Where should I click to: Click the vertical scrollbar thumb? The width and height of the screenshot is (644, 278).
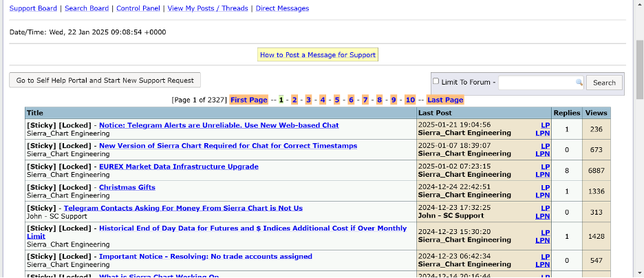tap(640, 69)
